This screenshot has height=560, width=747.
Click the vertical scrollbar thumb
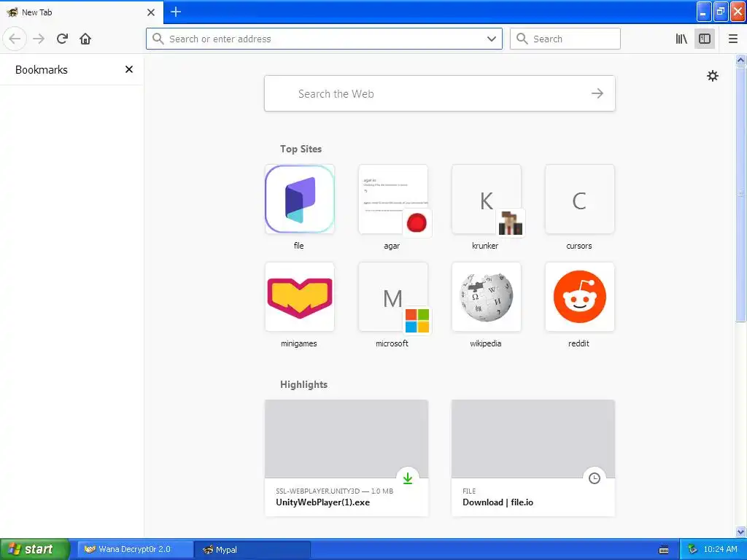741,194
